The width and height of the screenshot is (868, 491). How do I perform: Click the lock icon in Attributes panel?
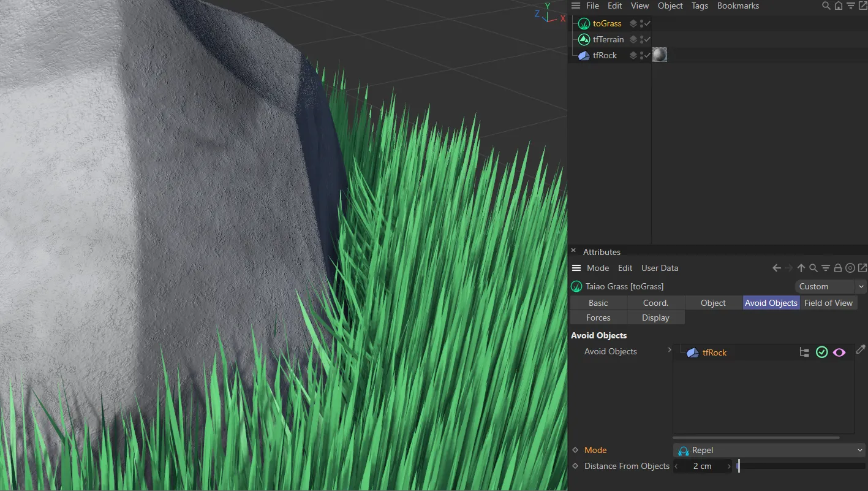click(838, 268)
